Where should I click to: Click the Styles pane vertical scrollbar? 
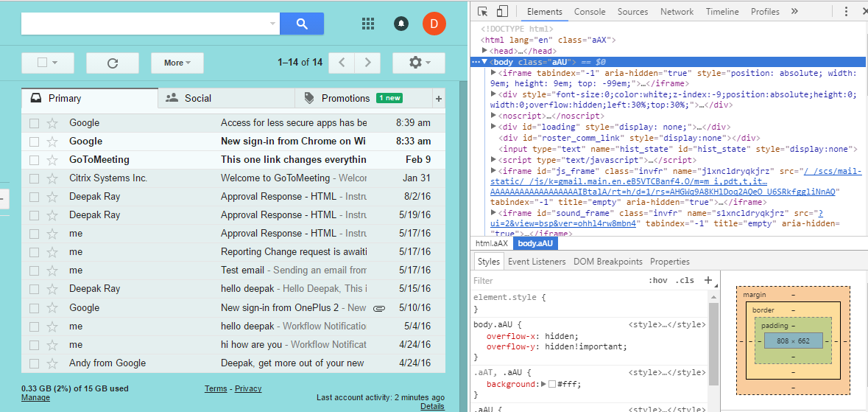pos(713,343)
